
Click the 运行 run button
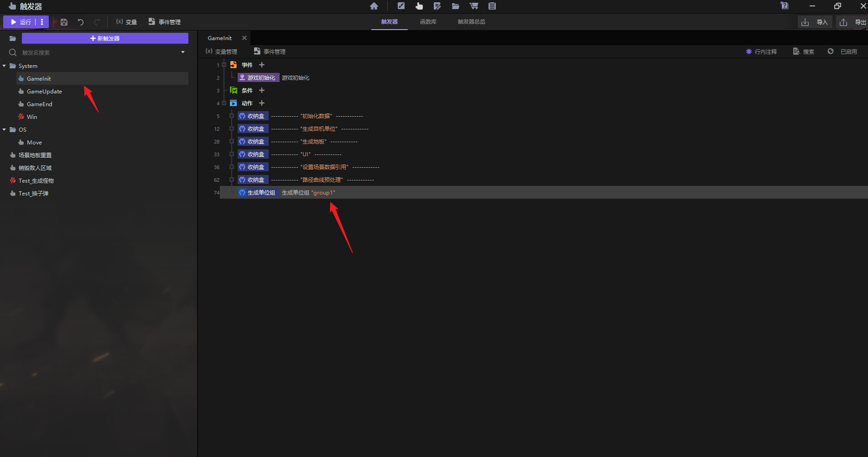pos(21,22)
